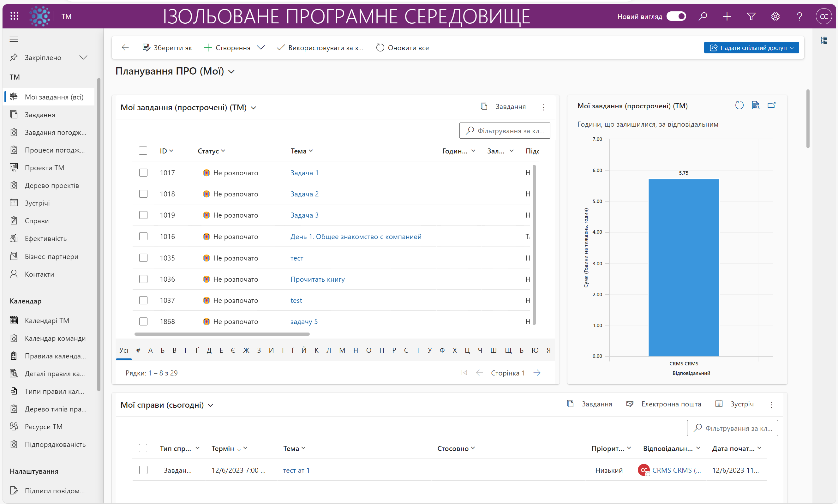Viewport: 838px width, 504px height.
Task: Open the Прочитать книгу link
Action: tap(317, 279)
